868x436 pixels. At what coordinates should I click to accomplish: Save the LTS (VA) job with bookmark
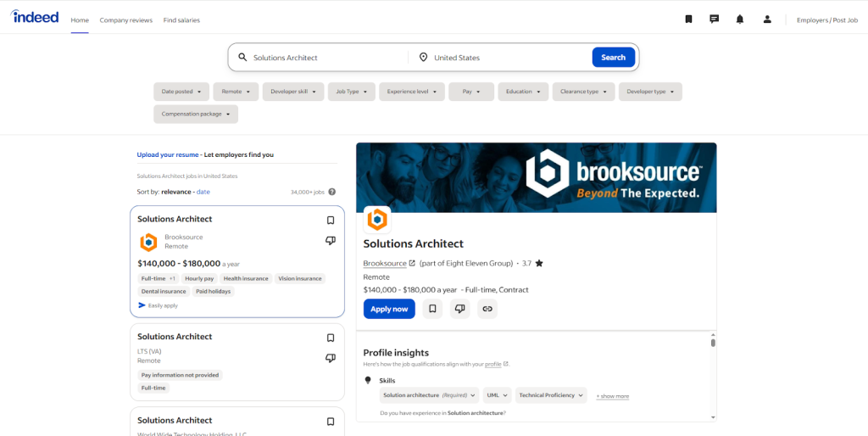[x=331, y=338]
